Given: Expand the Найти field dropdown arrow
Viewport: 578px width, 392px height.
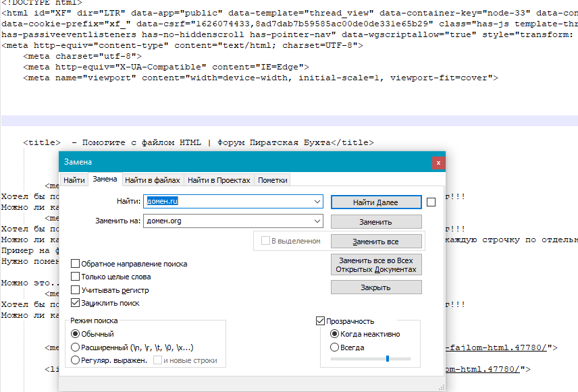Looking at the screenshot, I should click(x=317, y=202).
